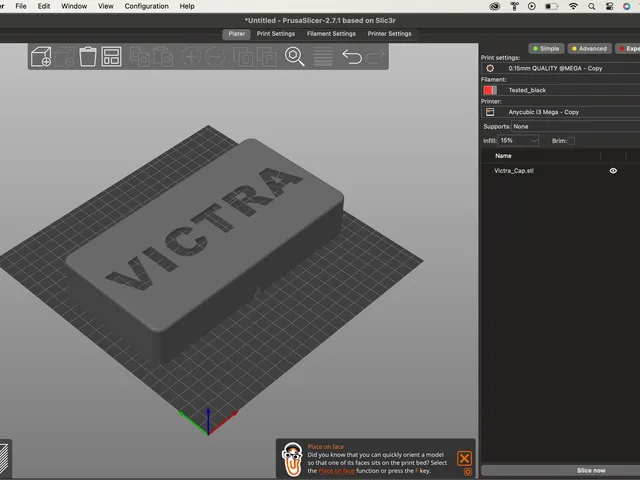Open the Help menu

pos(187,6)
